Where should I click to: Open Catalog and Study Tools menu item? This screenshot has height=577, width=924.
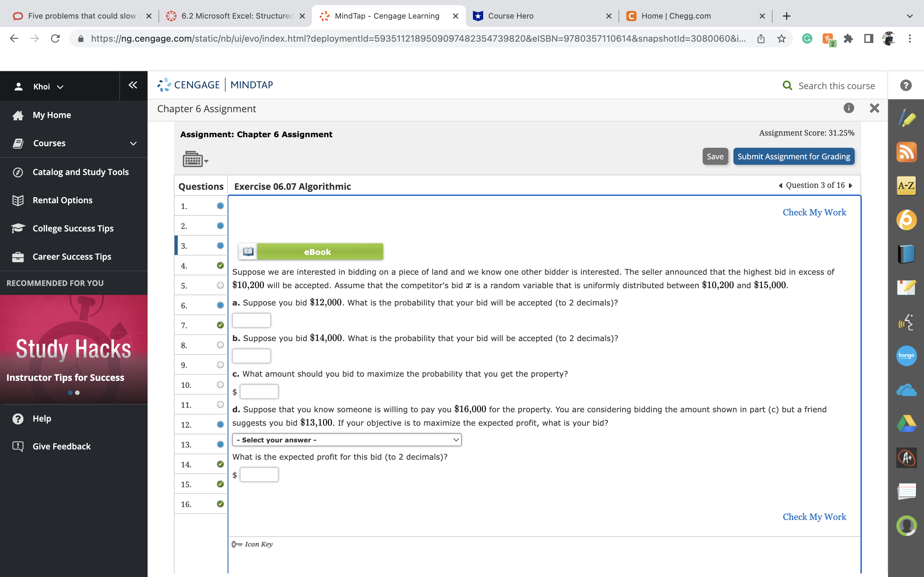[81, 172]
